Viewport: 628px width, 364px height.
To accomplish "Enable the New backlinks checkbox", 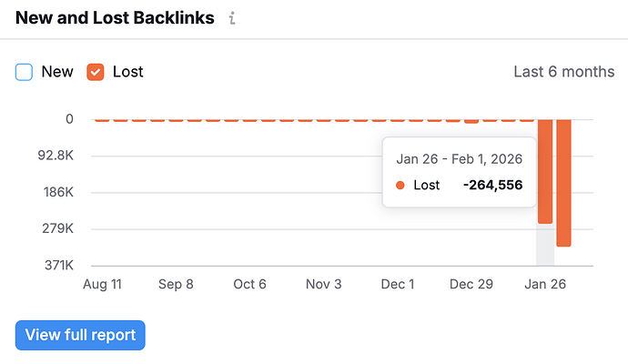I will point(25,72).
